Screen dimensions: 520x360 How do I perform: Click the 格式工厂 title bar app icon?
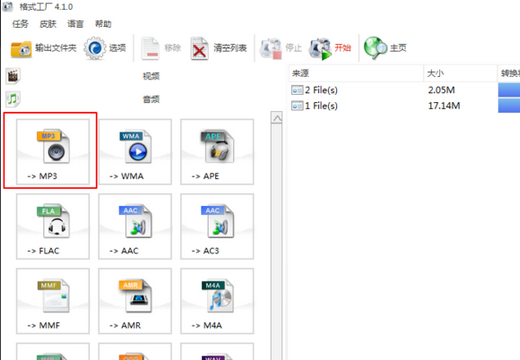[x=8, y=7]
